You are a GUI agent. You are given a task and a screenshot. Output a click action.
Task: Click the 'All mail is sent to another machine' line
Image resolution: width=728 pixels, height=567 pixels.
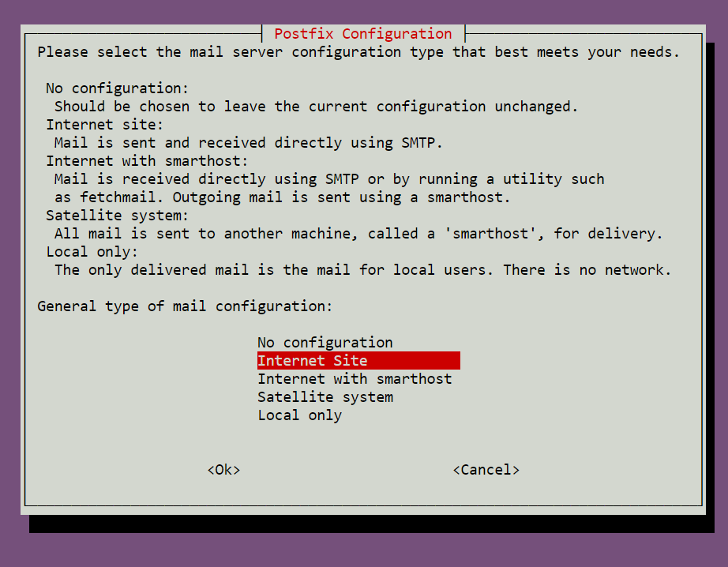358,234
